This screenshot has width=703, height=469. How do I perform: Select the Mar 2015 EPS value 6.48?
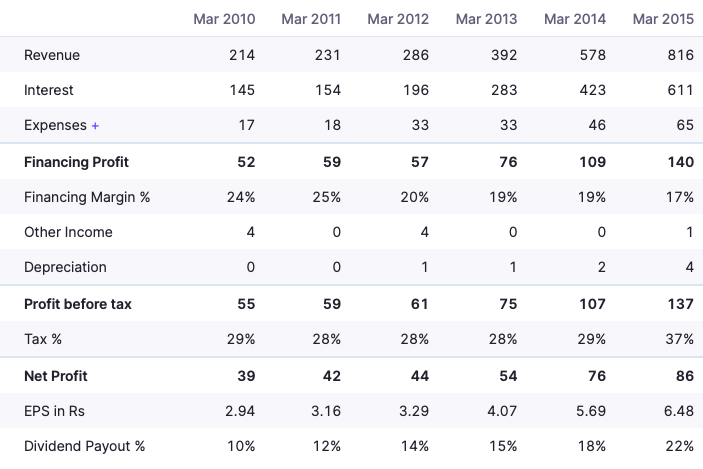click(678, 411)
